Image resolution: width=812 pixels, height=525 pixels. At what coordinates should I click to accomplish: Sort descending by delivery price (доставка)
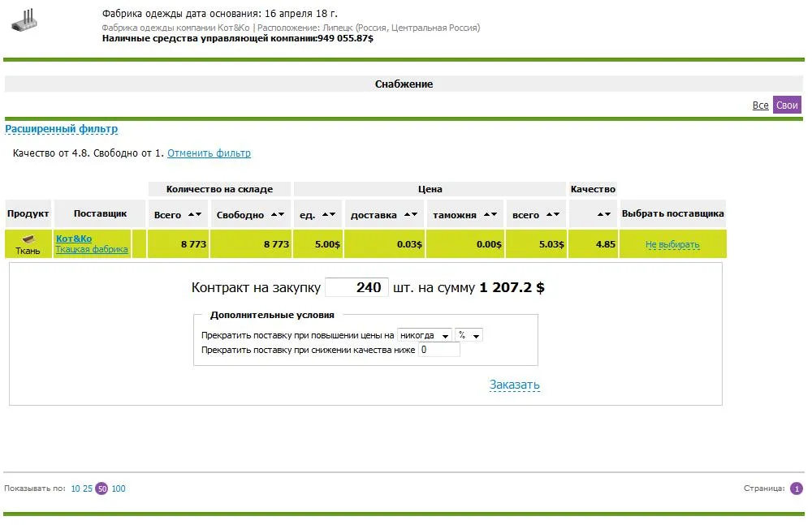[x=414, y=215]
